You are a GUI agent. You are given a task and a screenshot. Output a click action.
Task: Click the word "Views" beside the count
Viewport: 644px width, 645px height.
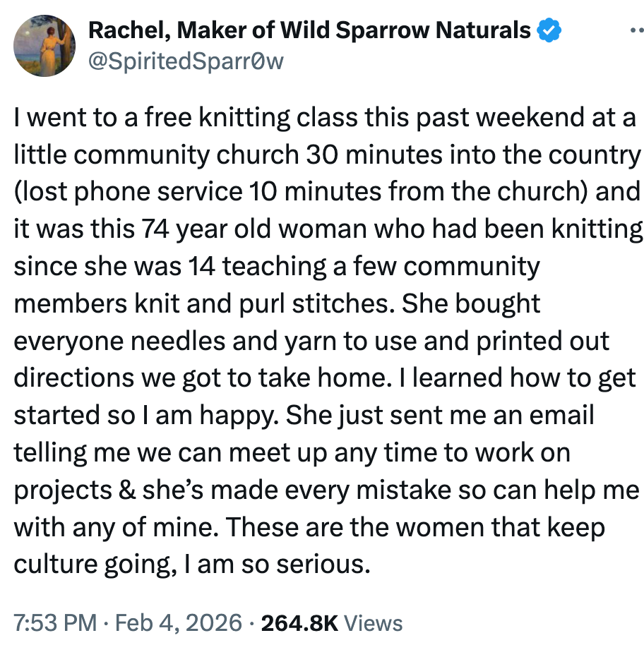pos(376,623)
